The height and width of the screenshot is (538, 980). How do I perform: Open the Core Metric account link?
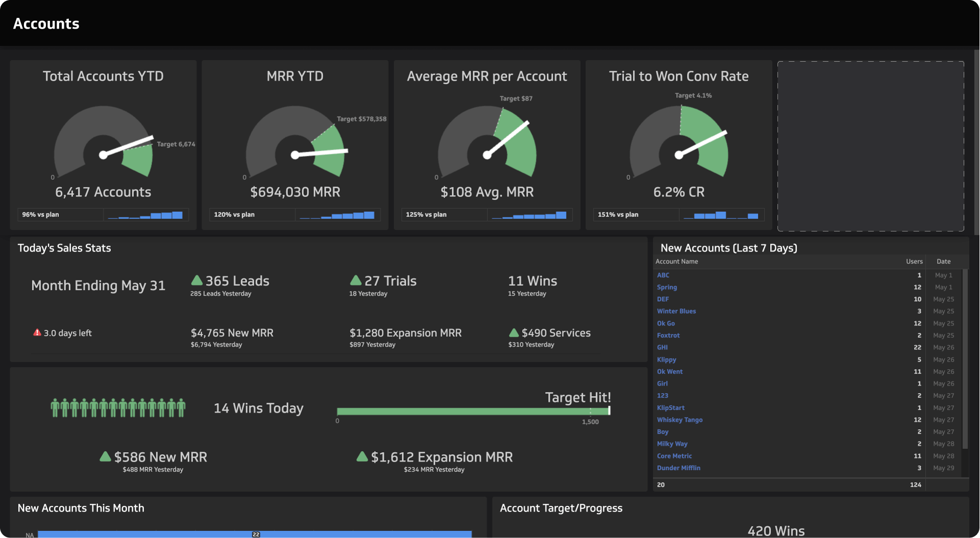pos(674,456)
